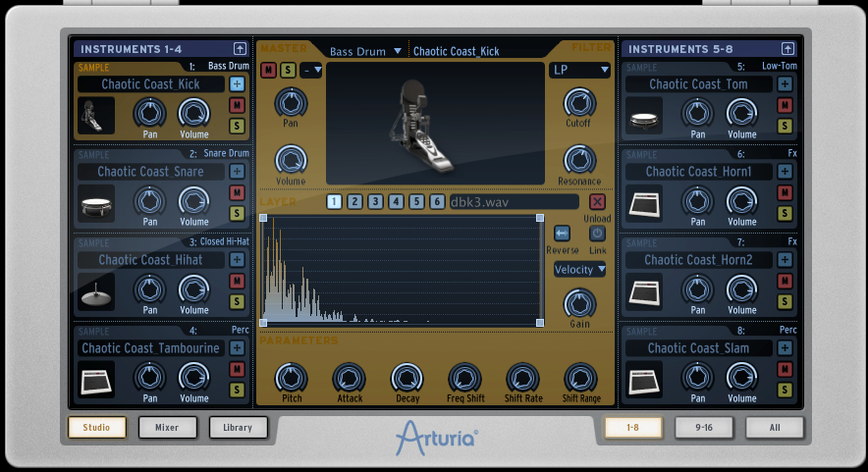Click the plus icon beside Chaotic Coast_Tambourine
This screenshot has height=472, width=868.
click(x=237, y=348)
